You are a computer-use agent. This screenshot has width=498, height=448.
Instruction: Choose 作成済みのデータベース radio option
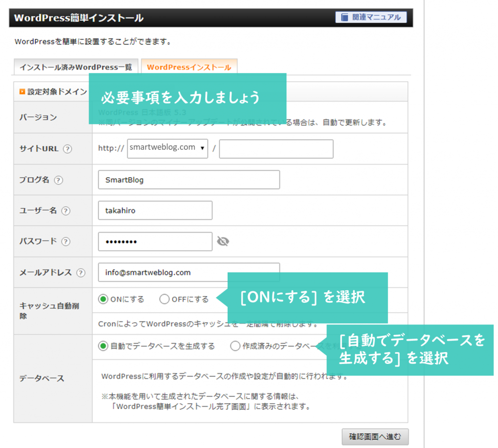(235, 346)
